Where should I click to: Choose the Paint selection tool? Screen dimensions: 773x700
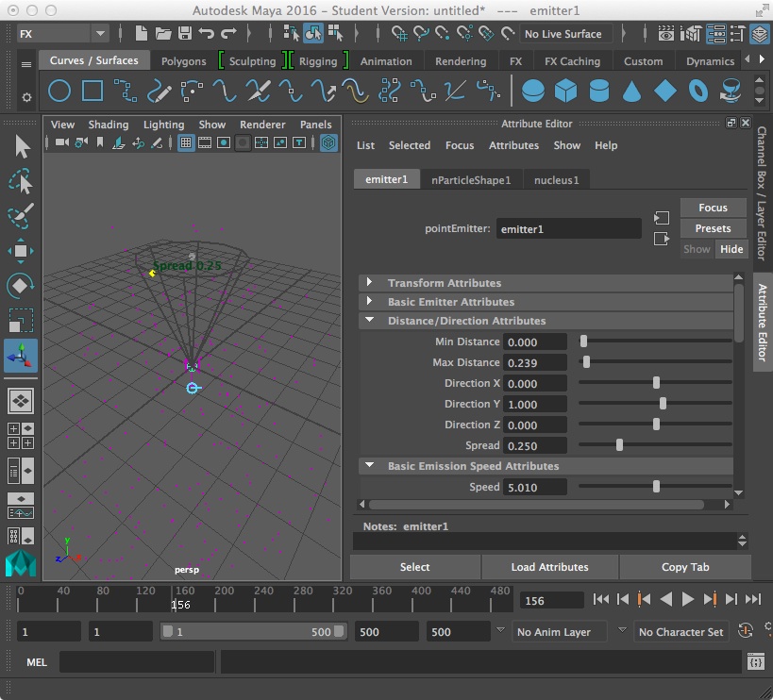pyautogui.click(x=21, y=216)
